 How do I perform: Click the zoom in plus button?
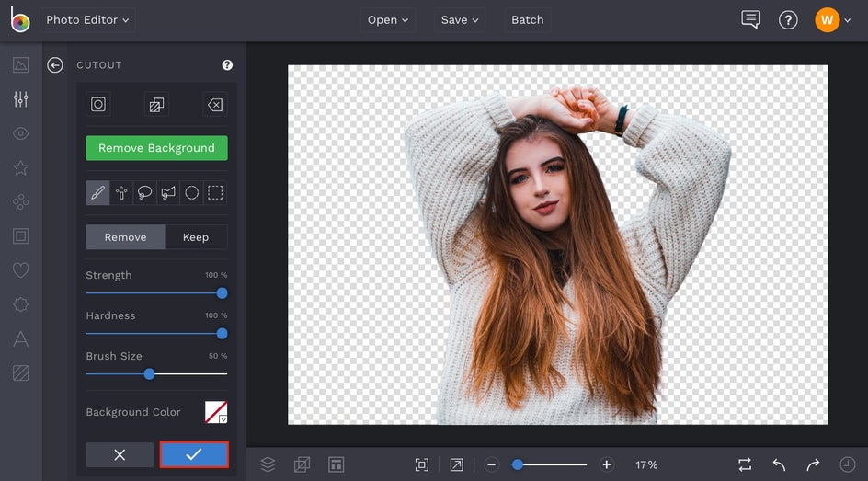pos(606,465)
